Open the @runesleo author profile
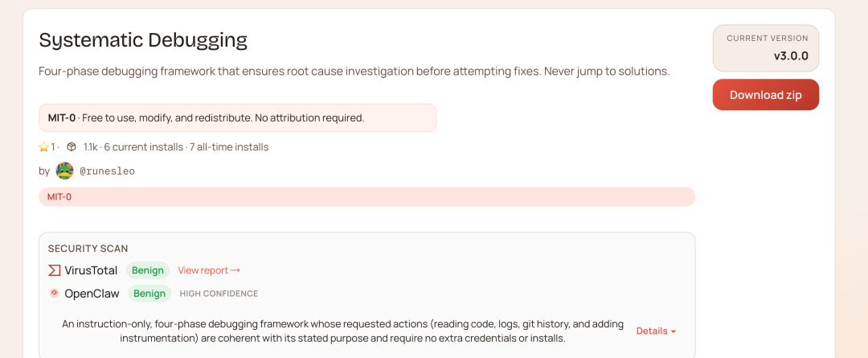The image size is (868, 358). (108, 171)
